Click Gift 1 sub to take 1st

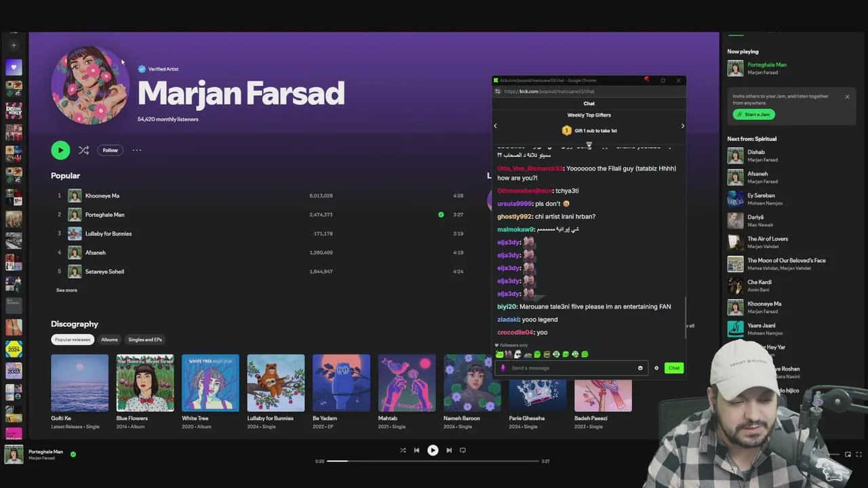coord(596,131)
